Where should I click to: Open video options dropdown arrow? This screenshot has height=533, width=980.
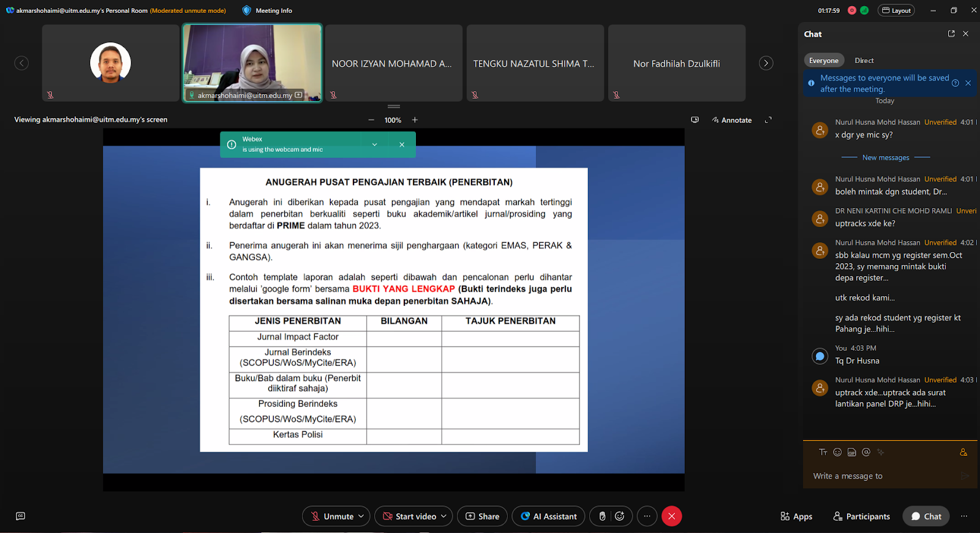tap(444, 516)
